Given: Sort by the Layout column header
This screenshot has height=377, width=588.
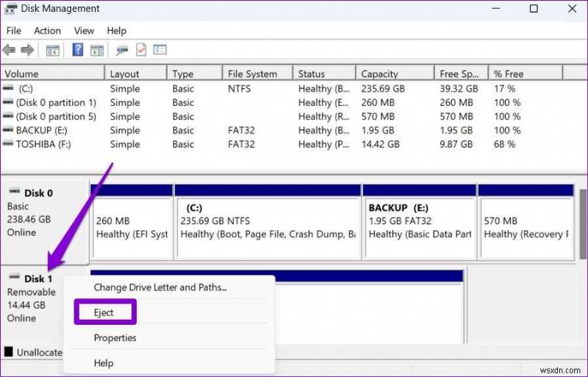Looking at the screenshot, I should coord(136,74).
